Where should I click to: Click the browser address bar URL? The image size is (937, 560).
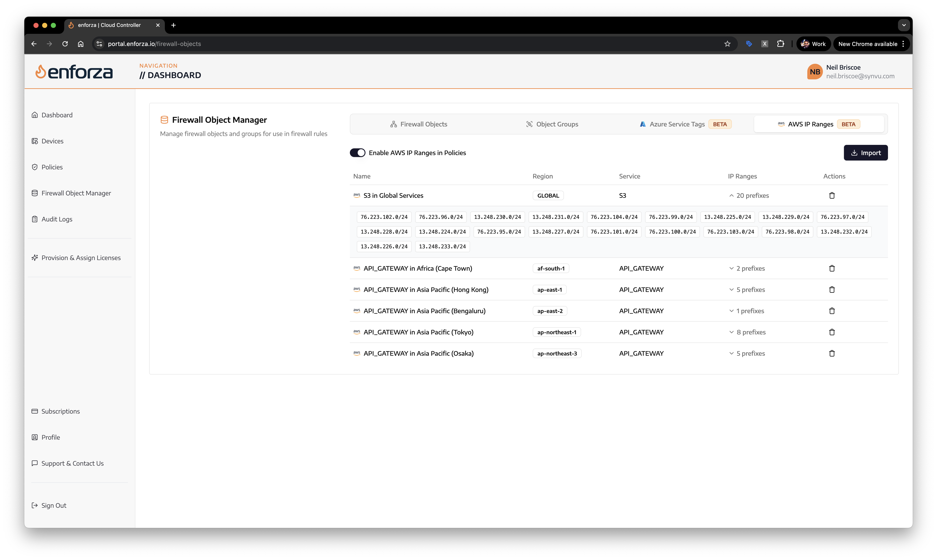[x=154, y=44]
